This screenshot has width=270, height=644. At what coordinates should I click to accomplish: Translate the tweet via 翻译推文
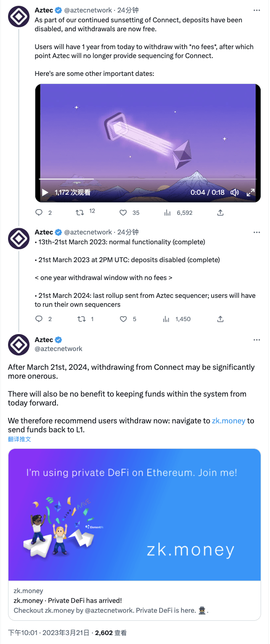tap(19, 439)
